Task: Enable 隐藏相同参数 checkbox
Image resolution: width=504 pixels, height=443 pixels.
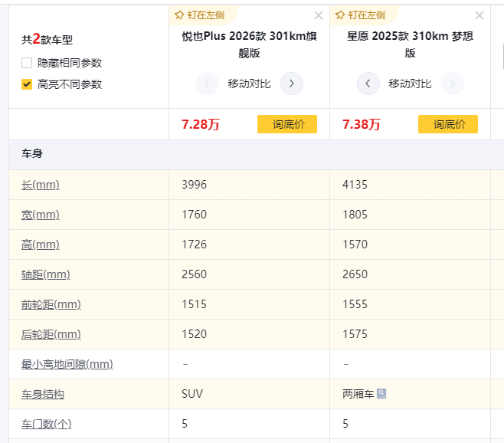Action: tap(27, 63)
